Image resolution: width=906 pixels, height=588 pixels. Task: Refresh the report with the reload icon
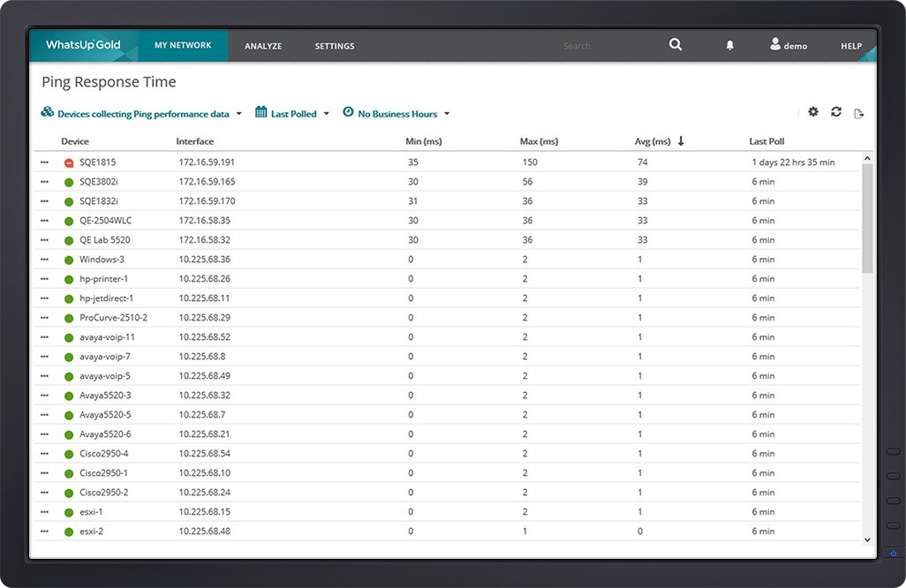(836, 112)
